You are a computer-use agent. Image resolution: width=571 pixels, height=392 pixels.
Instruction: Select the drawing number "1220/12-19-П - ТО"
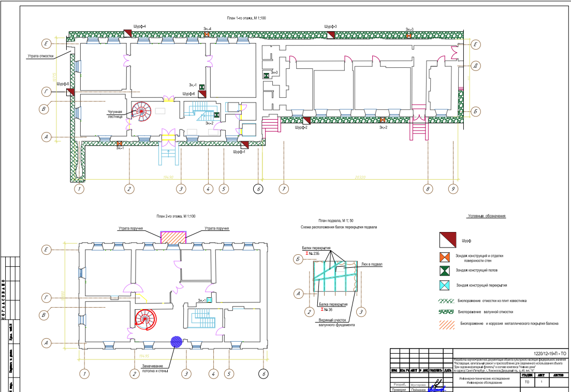click(550, 353)
